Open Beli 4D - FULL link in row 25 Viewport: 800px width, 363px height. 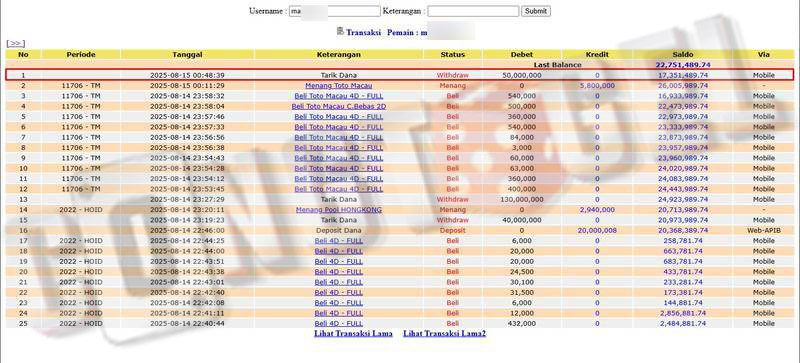click(339, 324)
